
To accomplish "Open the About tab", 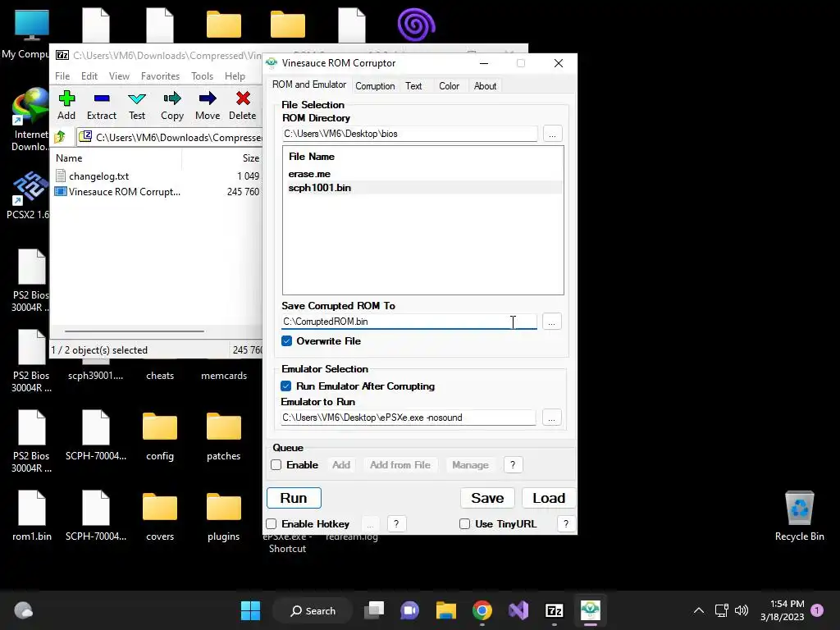I will (485, 85).
